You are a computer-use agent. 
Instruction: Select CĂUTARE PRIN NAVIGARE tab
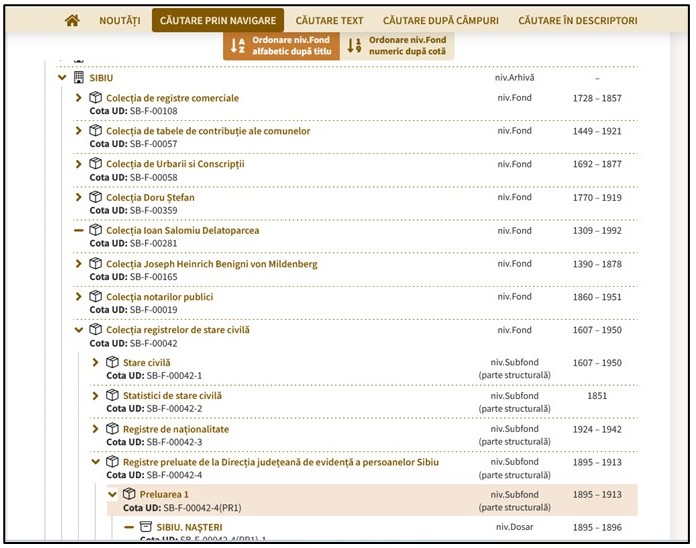point(218,20)
